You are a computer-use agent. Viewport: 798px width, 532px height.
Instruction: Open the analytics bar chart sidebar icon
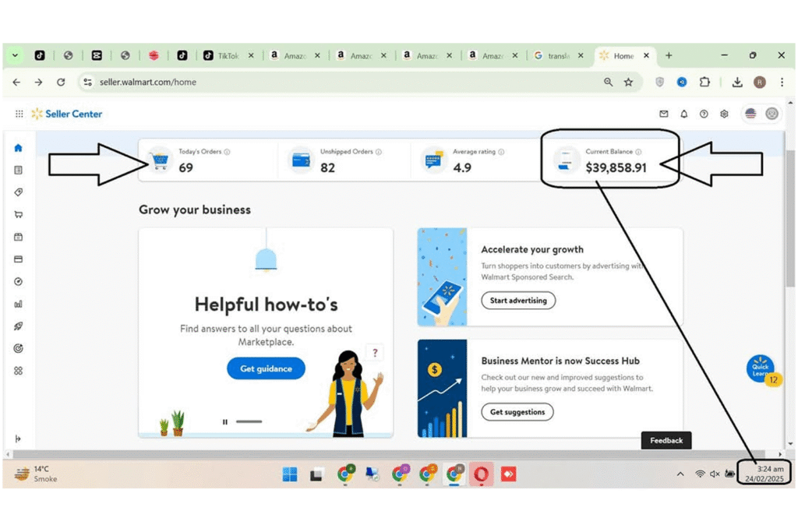click(19, 304)
